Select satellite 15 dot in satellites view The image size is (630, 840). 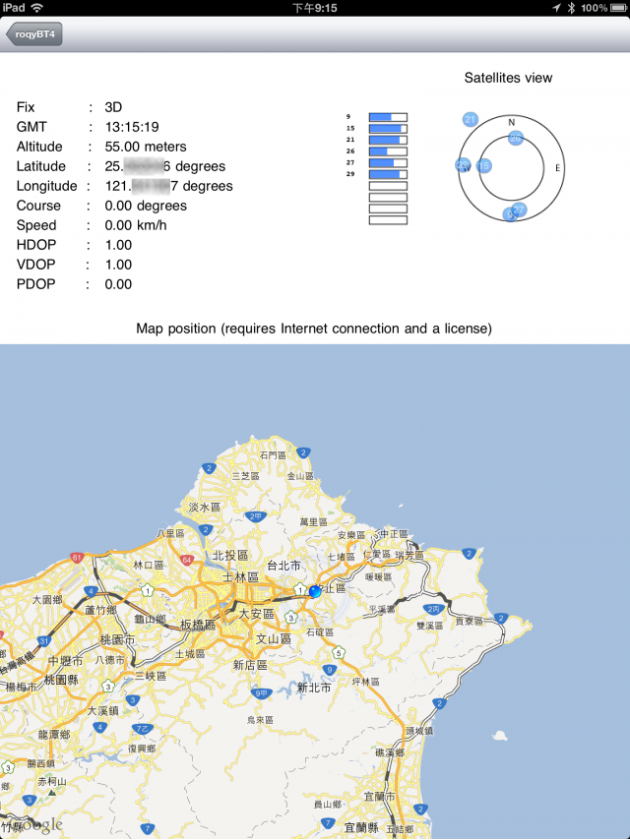[483, 166]
